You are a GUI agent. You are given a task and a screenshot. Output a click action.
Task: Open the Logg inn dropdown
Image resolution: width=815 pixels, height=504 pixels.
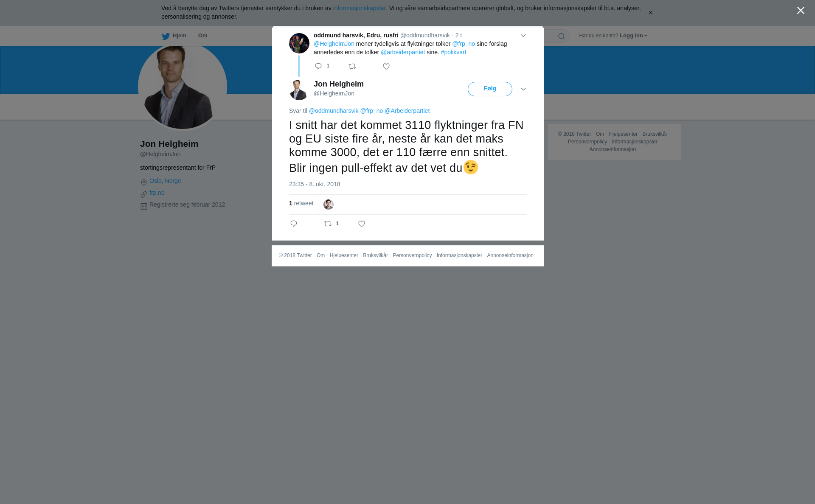point(633,36)
